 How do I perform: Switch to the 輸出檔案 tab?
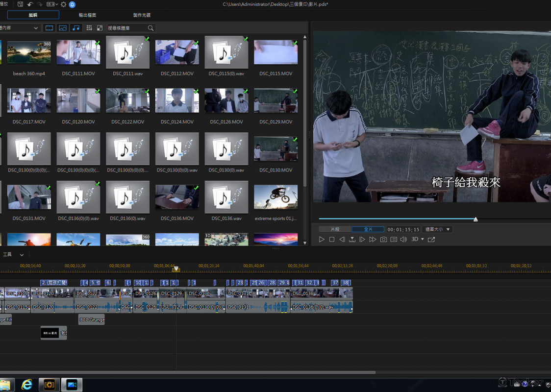pyautogui.click(x=87, y=15)
